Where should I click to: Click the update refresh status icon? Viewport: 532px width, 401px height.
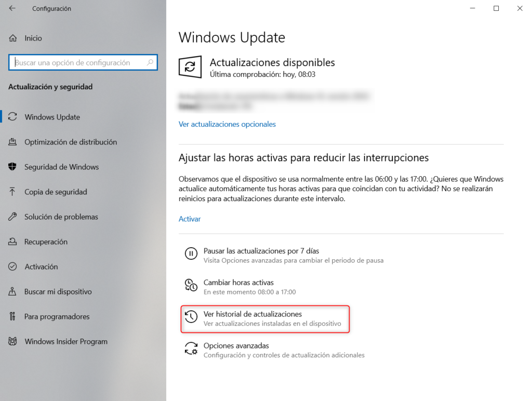190,67
